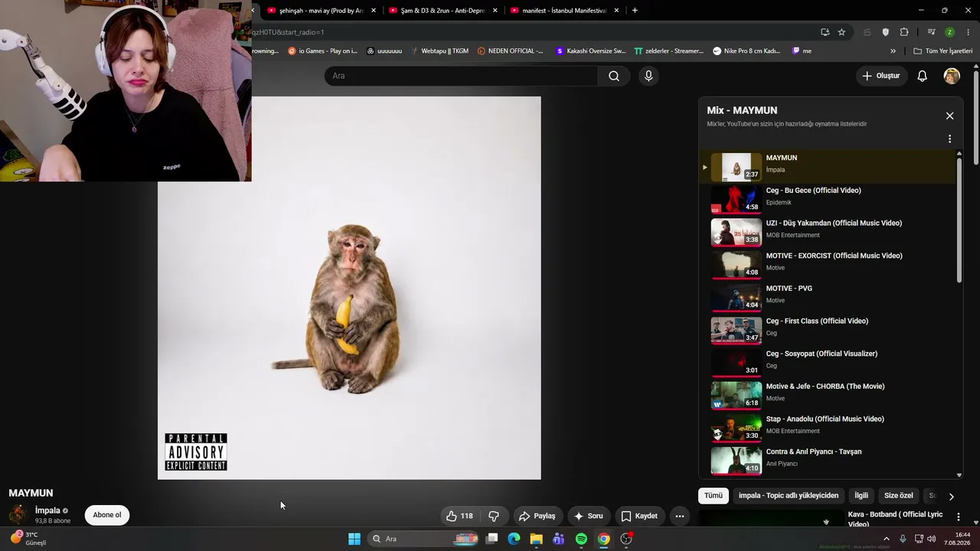Show hidden system tray icons
980x551 pixels.
[887, 539]
